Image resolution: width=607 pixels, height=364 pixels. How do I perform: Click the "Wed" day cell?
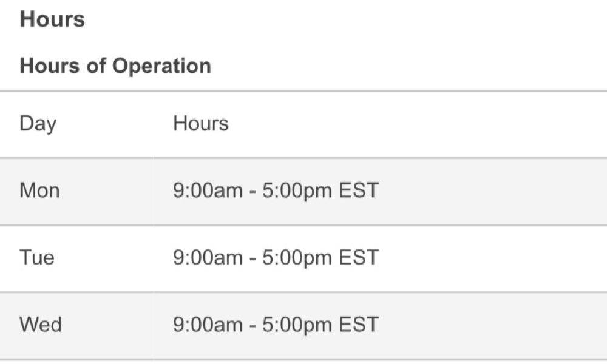pos(41,325)
